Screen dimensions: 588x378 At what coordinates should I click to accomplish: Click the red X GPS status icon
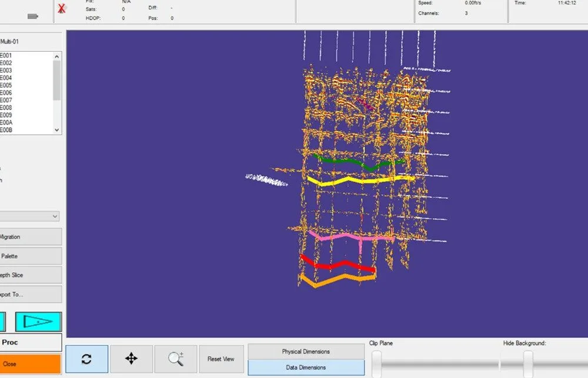point(62,9)
